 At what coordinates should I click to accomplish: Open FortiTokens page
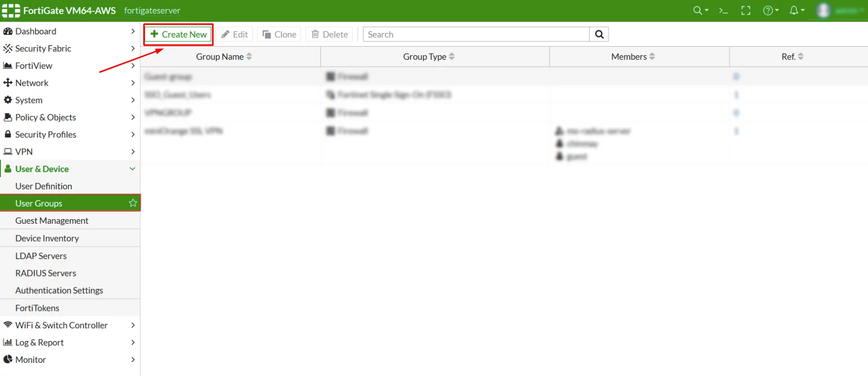click(70, 308)
